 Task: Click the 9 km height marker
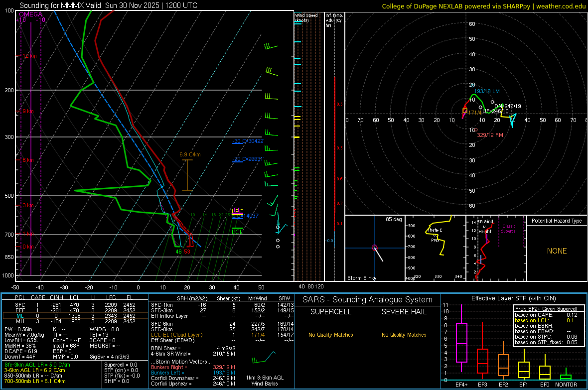pos(28,112)
